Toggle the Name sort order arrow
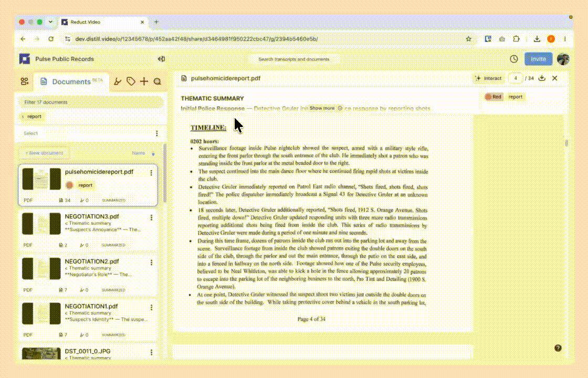Viewport: 588px width, 378px height. [153, 154]
